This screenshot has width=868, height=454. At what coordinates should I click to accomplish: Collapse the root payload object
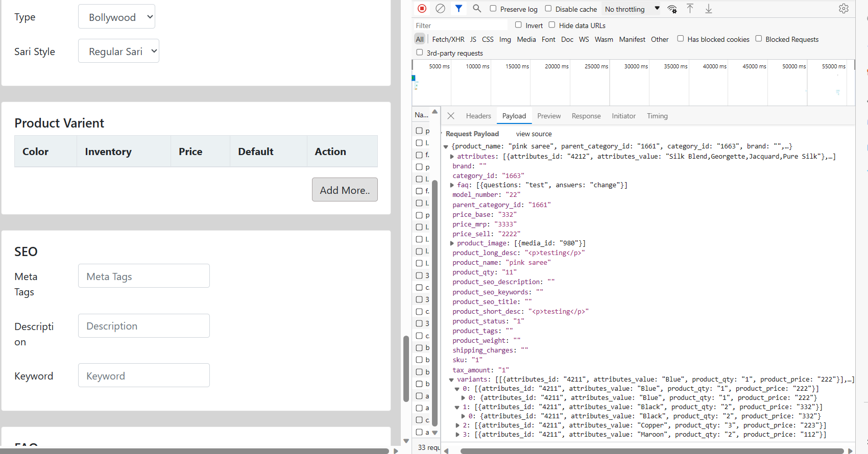coord(446,146)
